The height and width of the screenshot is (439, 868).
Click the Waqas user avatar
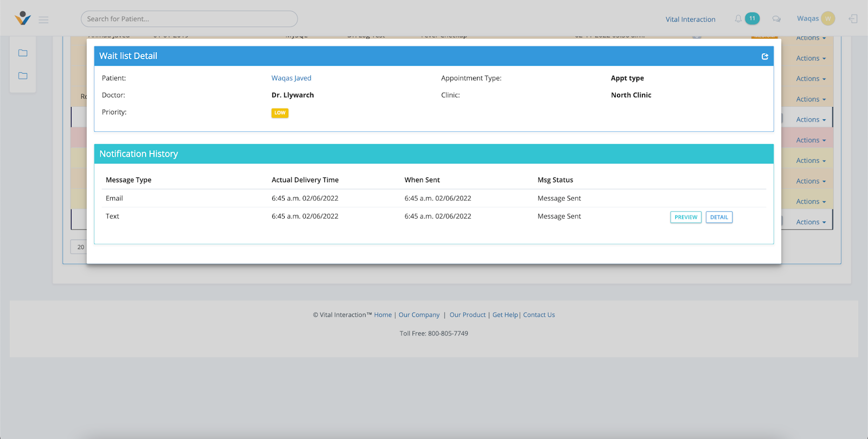828,18
